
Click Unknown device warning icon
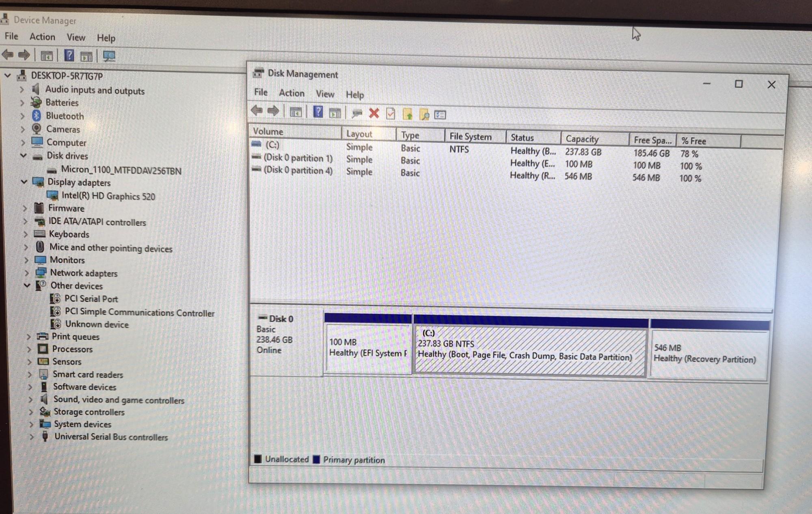[56, 324]
